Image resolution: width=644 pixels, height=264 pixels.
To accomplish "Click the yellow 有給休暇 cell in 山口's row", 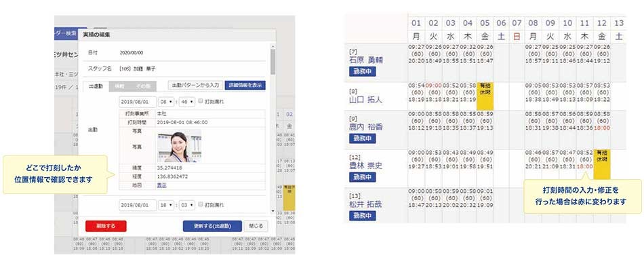I will coord(485,96).
